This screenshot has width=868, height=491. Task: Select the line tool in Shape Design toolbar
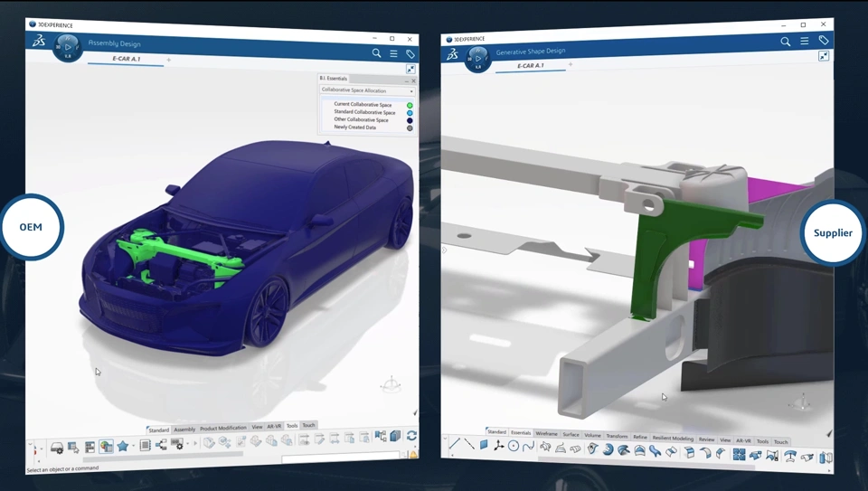pos(455,443)
